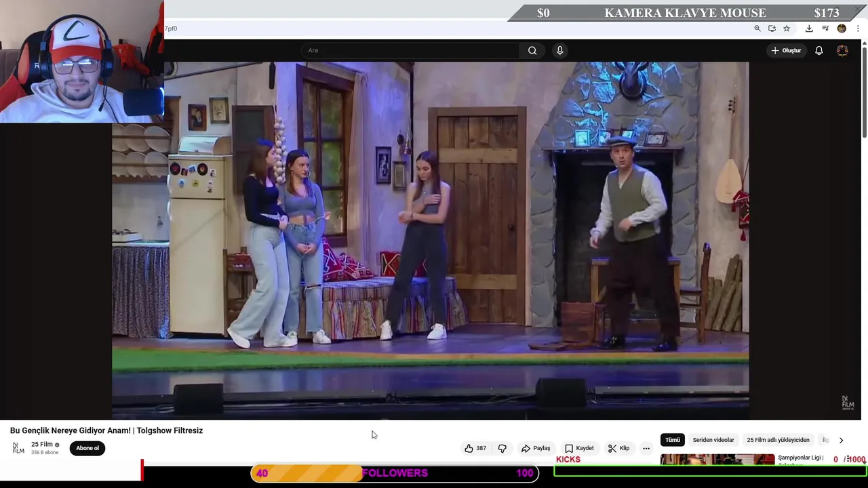Click the Oluştur create button
This screenshot has height=488, width=868.
coord(786,50)
